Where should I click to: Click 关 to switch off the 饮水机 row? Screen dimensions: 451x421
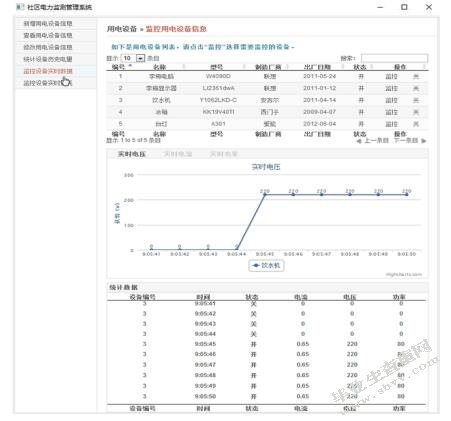[416, 100]
